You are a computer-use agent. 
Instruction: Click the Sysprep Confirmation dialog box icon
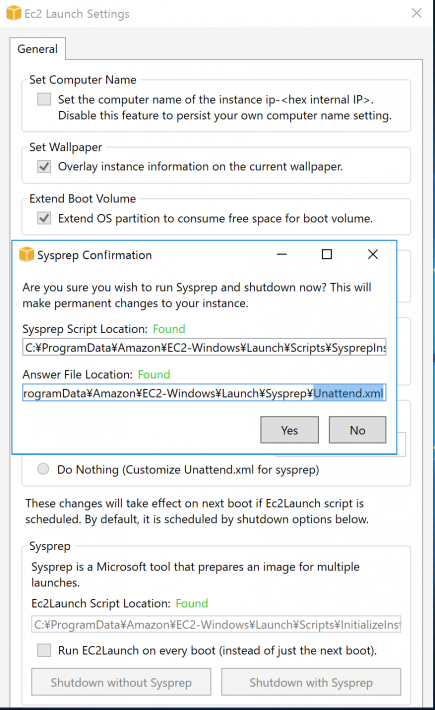click(27, 254)
